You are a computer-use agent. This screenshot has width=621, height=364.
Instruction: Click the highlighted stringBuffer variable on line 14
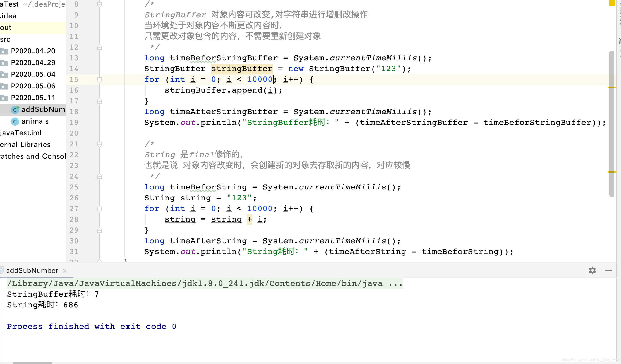[242, 69]
